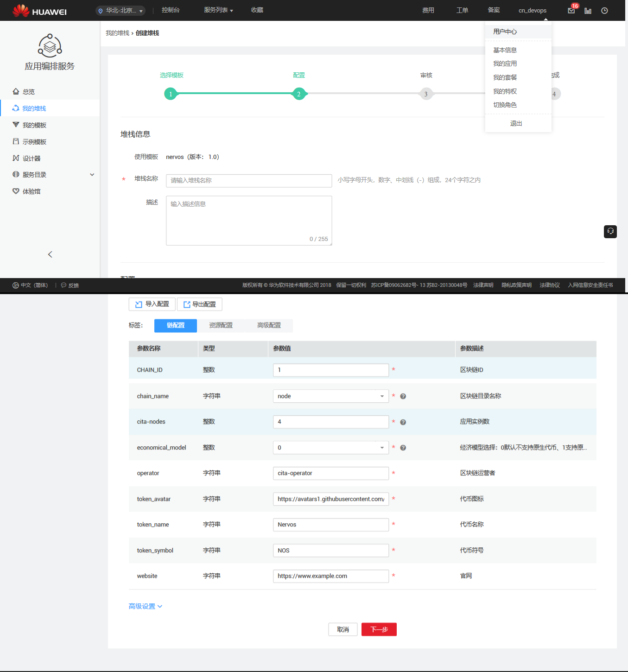Screen dimensions: 628x672
Task: Switch language via 中文(简体)
Action: tap(30, 285)
